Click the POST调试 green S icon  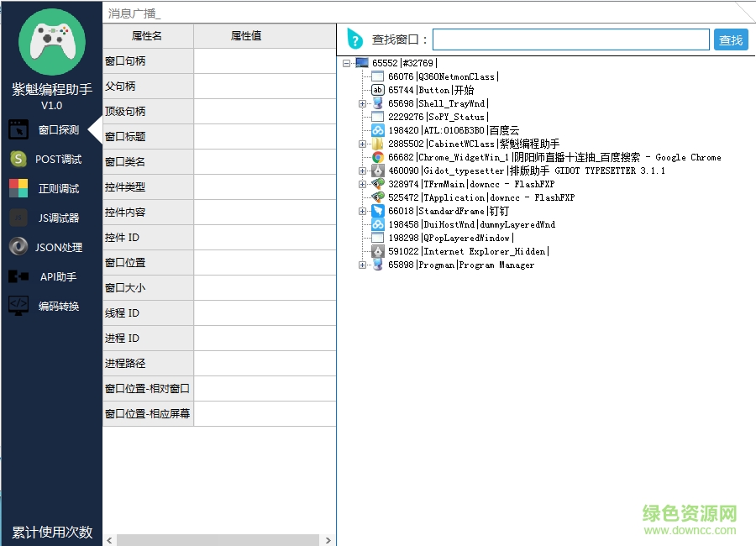click(18, 159)
